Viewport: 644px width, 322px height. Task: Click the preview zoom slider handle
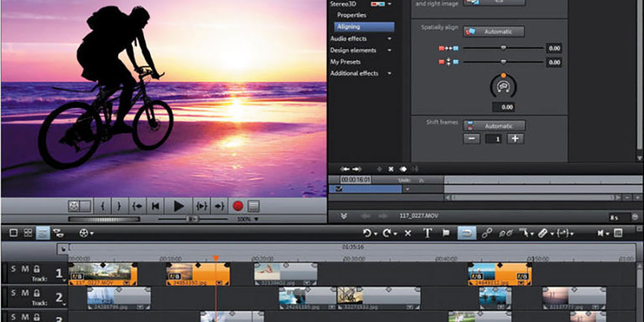(x=191, y=219)
